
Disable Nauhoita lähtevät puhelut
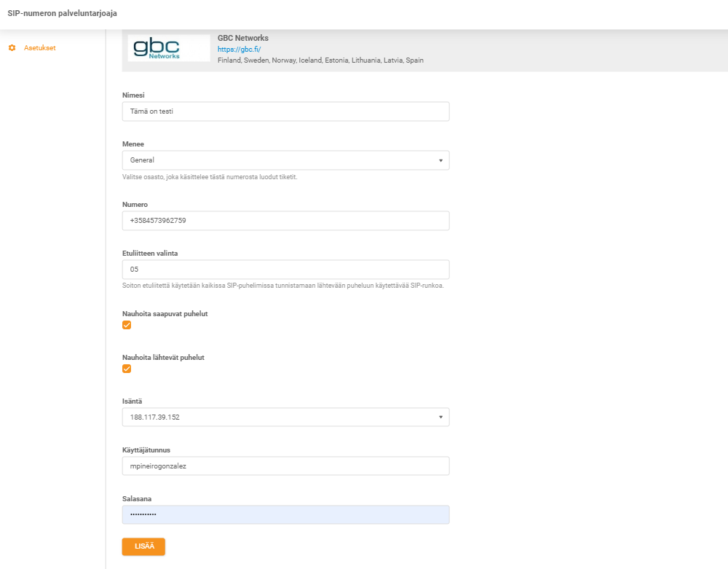pyautogui.click(x=127, y=369)
